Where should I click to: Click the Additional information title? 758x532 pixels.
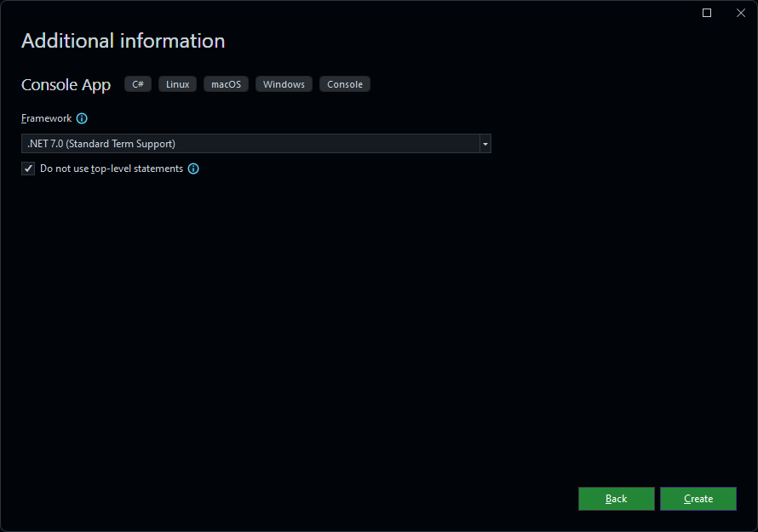coord(122,41)
